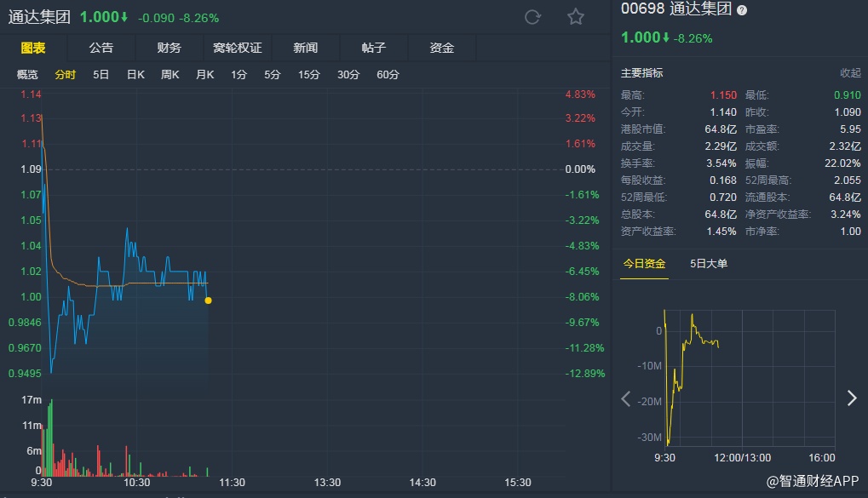Select the 60分 chart interval

[388, 75]
